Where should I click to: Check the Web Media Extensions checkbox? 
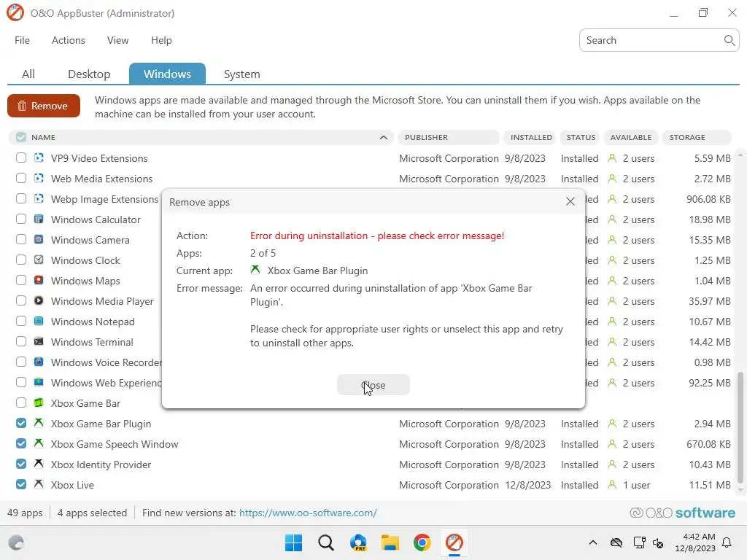coord(21,178)
